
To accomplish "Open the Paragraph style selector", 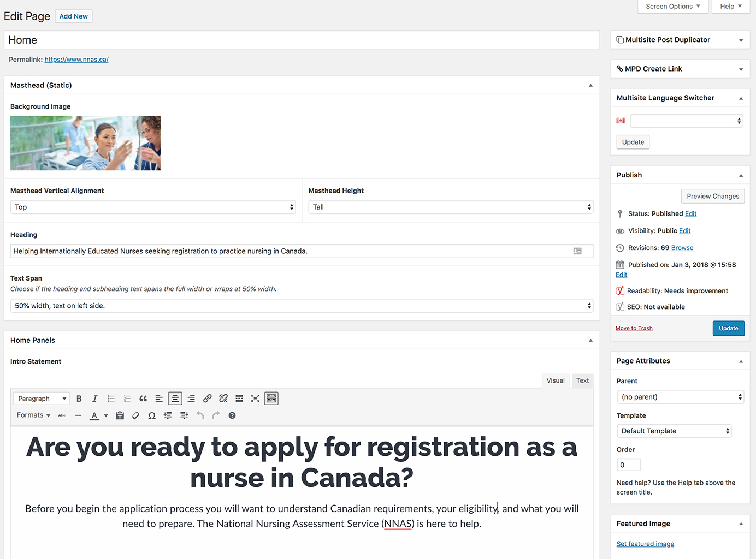I will 41,398.
